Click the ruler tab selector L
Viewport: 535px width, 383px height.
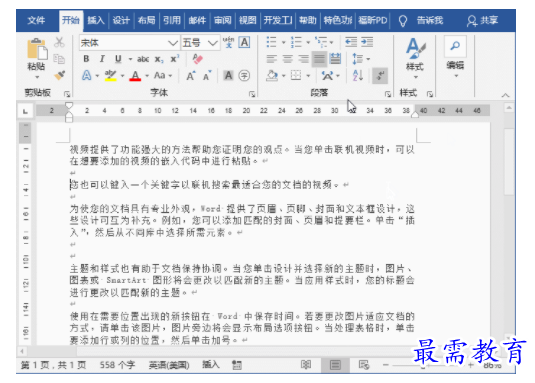pyautogui.click(x=25, y=111)
